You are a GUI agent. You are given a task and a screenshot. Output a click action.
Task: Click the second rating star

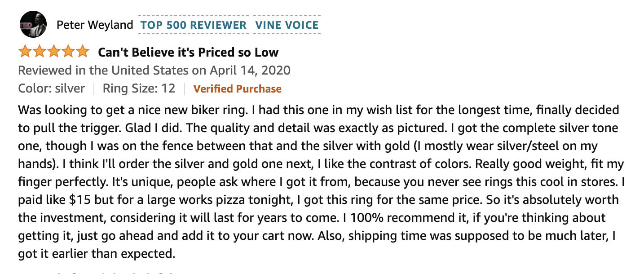click(x=40, y=52)
